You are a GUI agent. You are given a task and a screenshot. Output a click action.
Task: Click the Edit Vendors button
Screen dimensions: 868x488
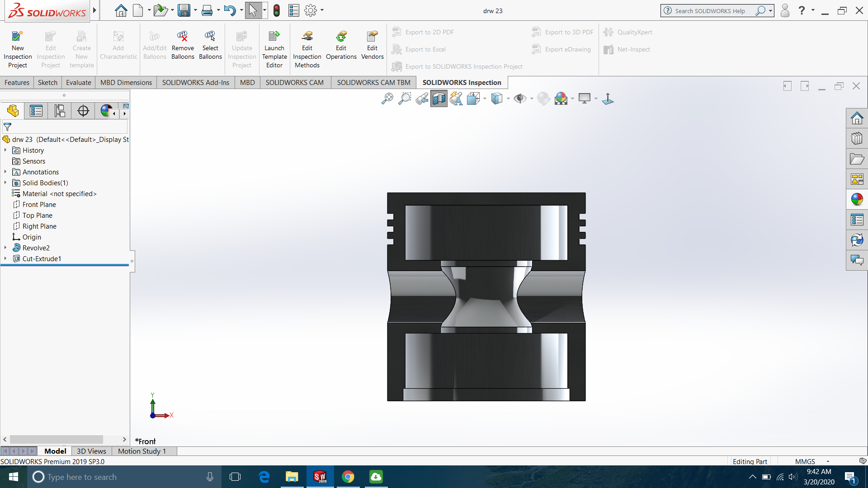tap(372, 45)
